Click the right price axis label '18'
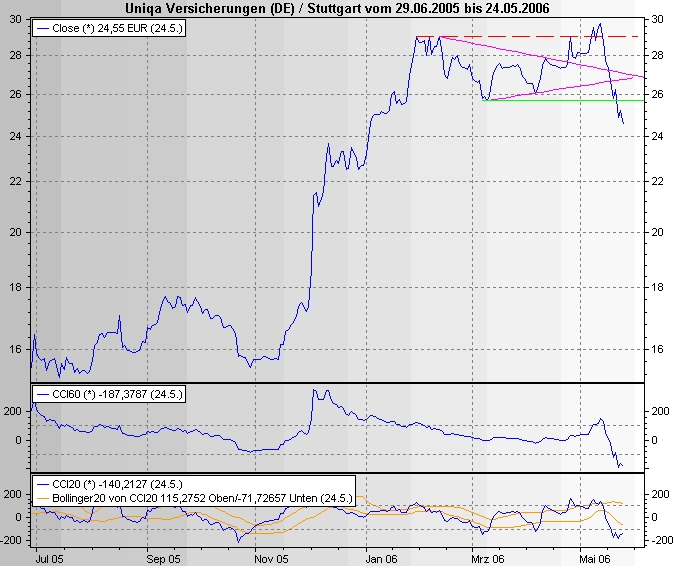 658,287
